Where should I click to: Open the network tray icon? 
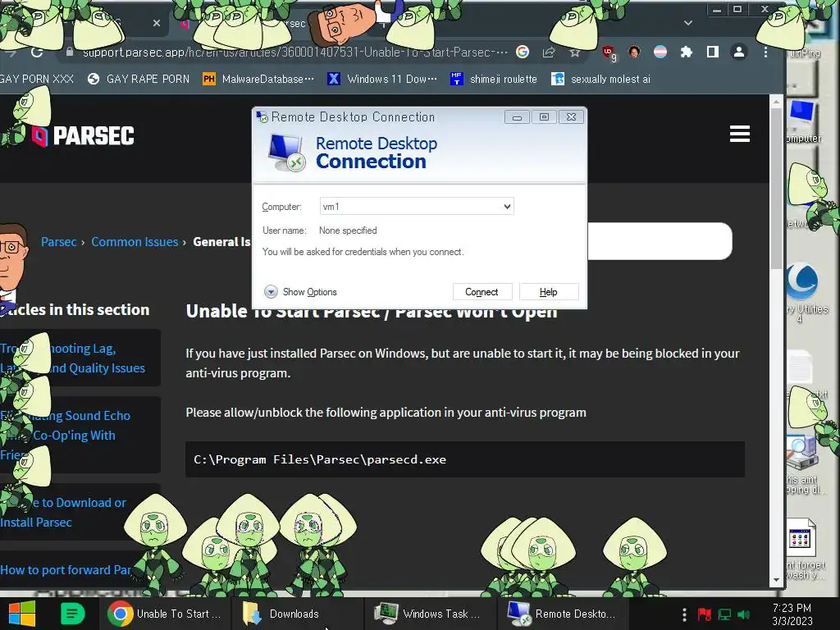tap(724, 614)
